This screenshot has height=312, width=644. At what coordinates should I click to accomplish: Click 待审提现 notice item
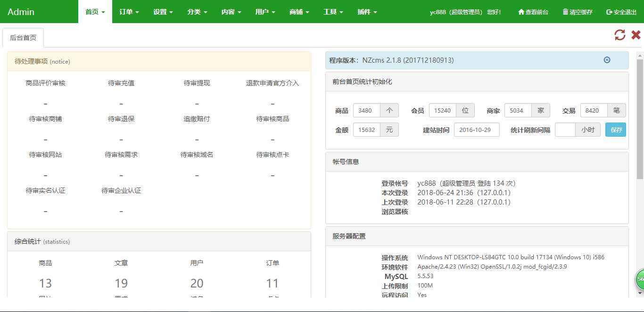pyautogui.click(x=197, y=83)
